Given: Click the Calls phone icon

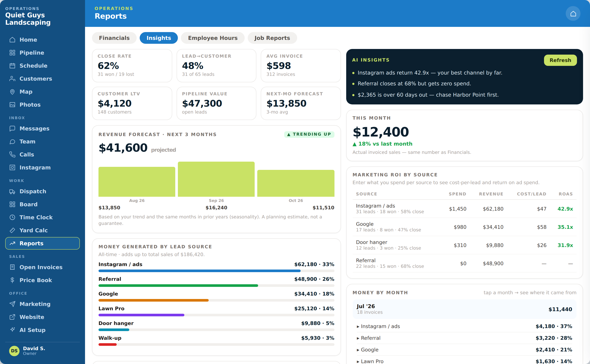Looking at the screenshot, I should [12, 154].
